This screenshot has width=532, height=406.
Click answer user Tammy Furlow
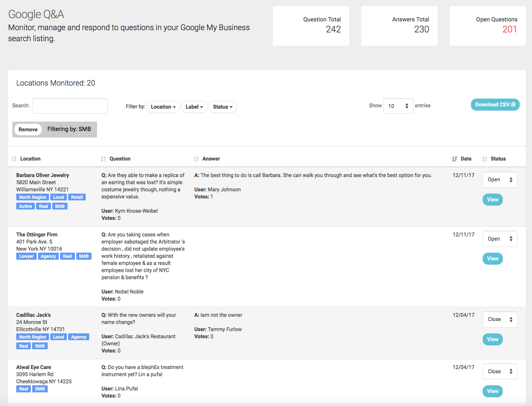click(x=225, y=329)
